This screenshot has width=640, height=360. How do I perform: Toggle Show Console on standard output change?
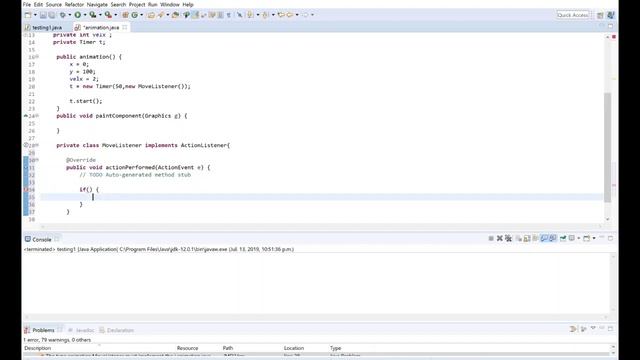click(544, 238)
